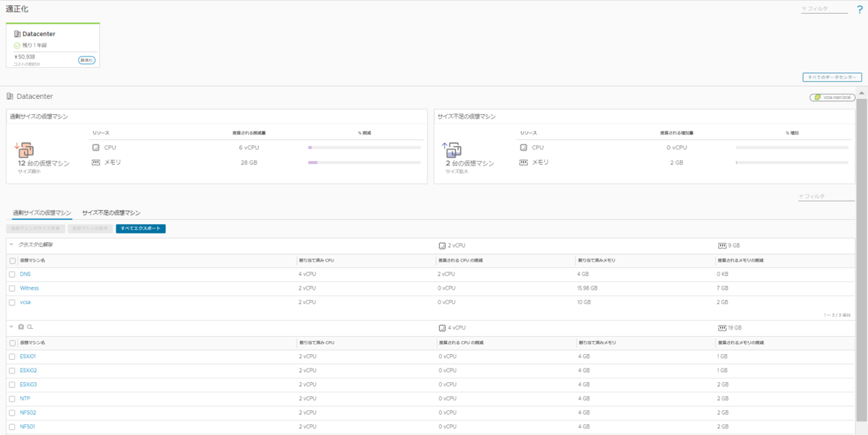Click oversized memory reduction progress bar
The width and height of the screenshot is (868, 435).
point(365,163)
